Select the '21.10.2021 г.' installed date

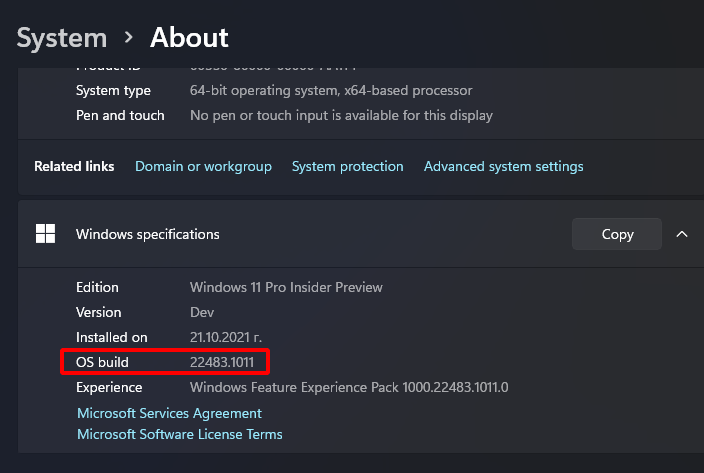(226, 337)
